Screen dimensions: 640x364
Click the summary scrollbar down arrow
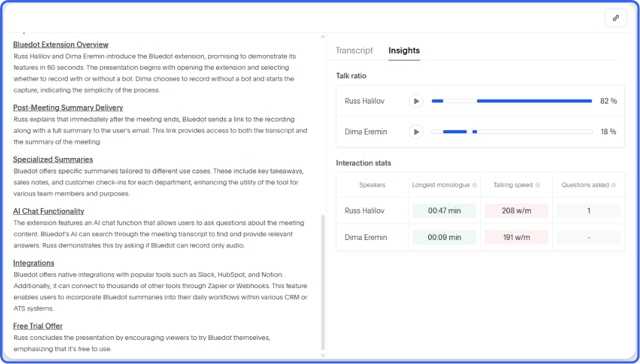(323, 356)
